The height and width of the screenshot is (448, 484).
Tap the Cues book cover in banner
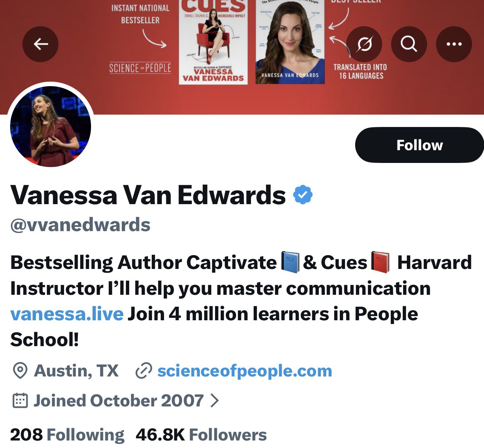(x=213, y=42)
